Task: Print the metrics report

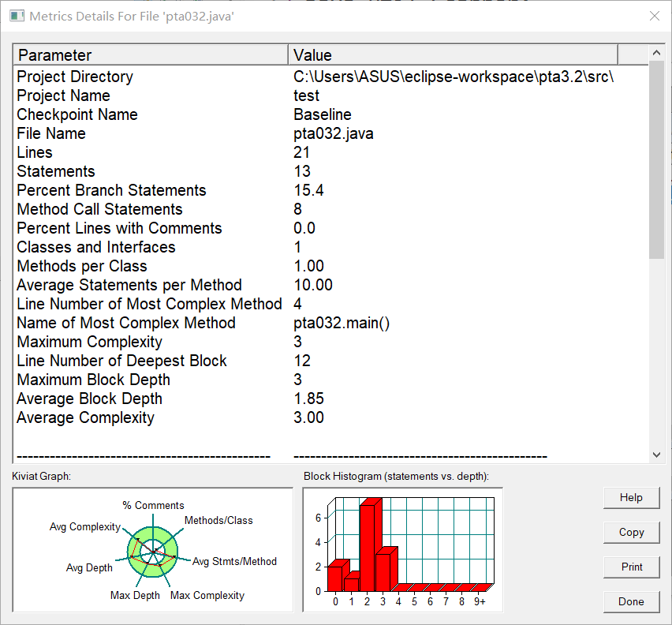Action: pyautogui.click(x=631, y=567)
